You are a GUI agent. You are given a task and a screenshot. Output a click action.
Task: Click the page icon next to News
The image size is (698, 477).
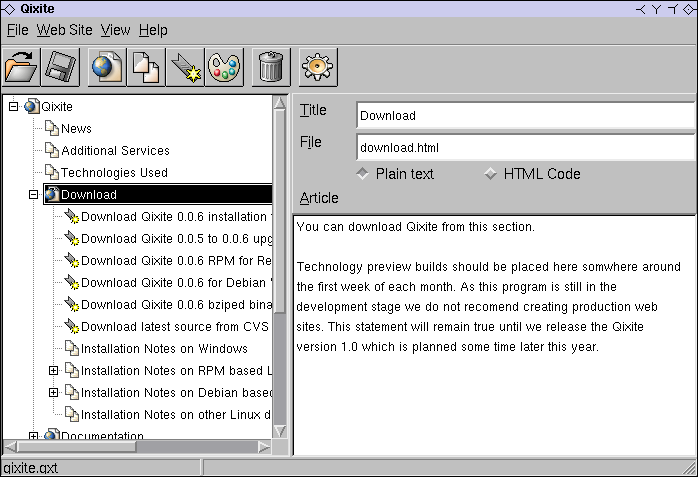[52, 128]
